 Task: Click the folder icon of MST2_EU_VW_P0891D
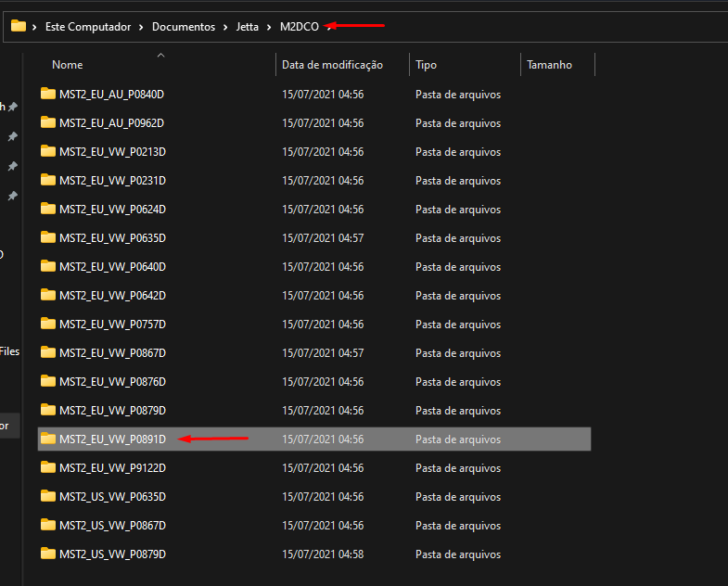pyautogui.click(x=48, y=439)
